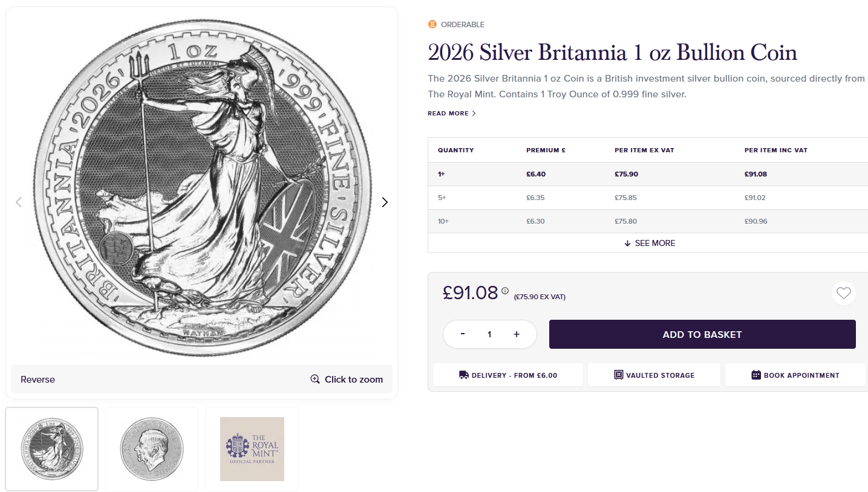Select the 5+ quantity pricing row
Screen dimensions: 868x492
pos(647,198)
